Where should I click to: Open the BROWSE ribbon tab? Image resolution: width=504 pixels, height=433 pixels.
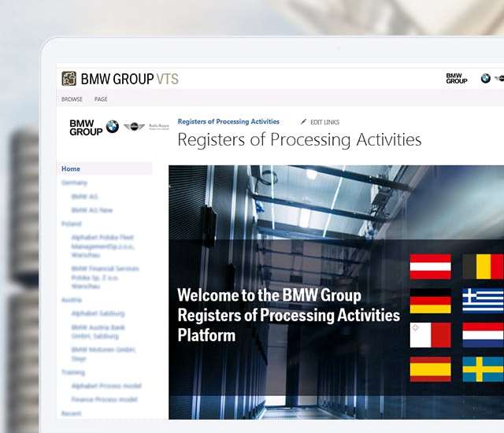click(72, 99)
